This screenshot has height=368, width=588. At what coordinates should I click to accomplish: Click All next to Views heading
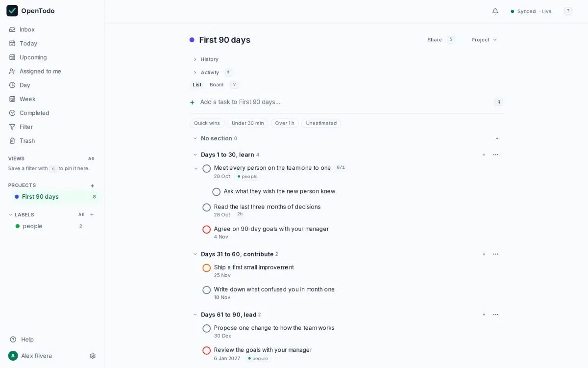(x=91, y=158)
